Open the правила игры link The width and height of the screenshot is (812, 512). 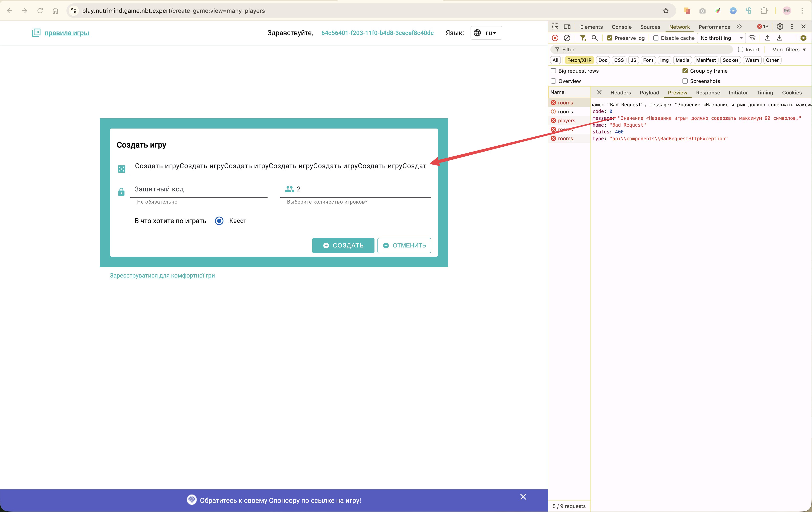point(67,33)
